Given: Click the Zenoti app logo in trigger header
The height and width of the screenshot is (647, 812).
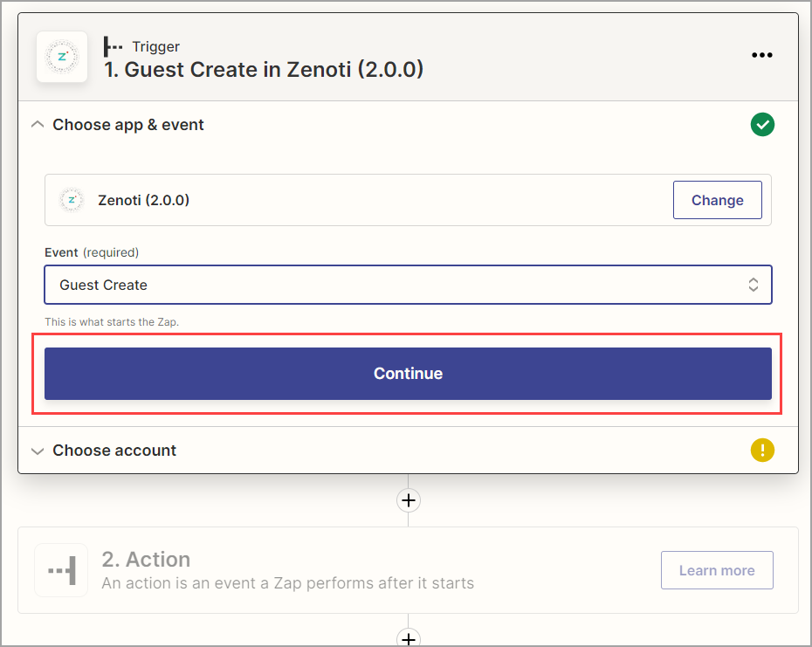Looking at the screenshot, I should [x=62, y=57].
